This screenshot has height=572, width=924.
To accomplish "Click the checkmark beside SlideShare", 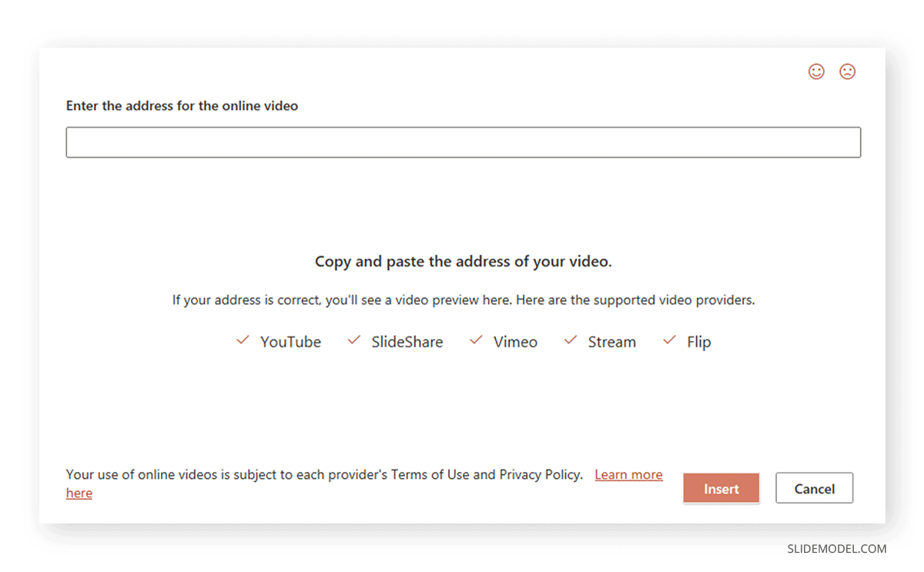I will tap(354, 340).
